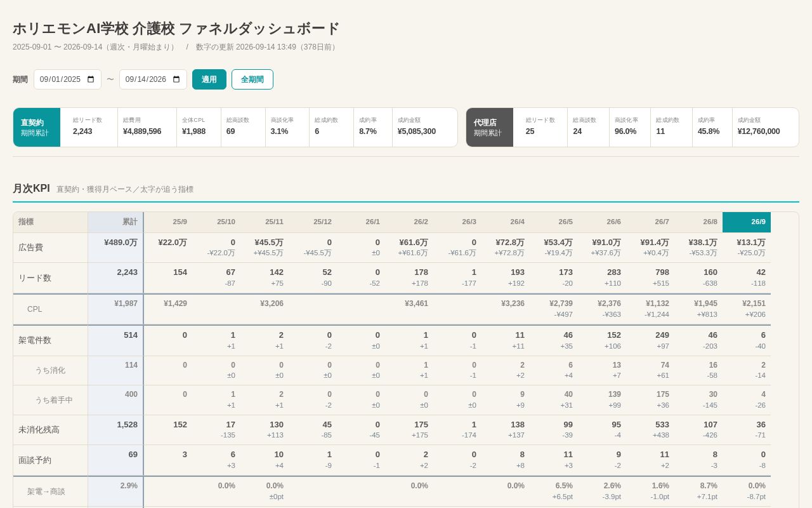Click cumulative 架電件数 value 514
The height and width of the screenshot is (508, 812).
[131, 335]
